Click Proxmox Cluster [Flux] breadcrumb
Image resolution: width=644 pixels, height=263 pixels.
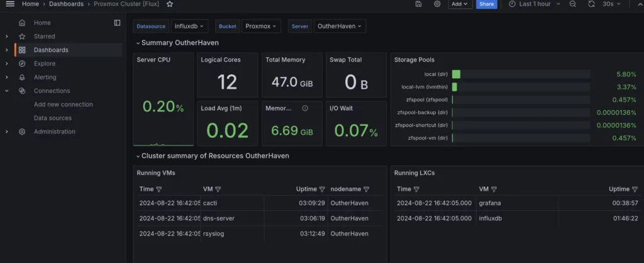(x=128, y=4)
